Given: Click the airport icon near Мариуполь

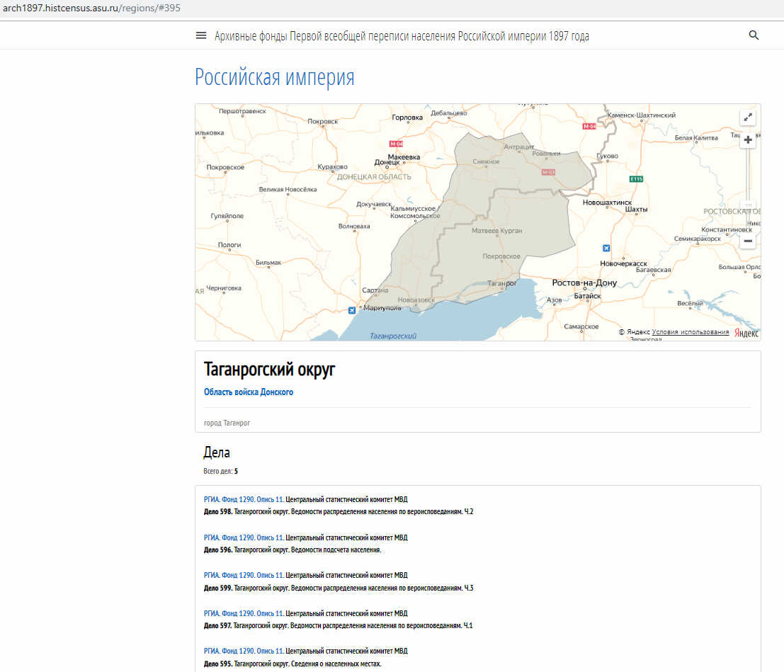Looking at the screenshot, I should click(353, 310).
